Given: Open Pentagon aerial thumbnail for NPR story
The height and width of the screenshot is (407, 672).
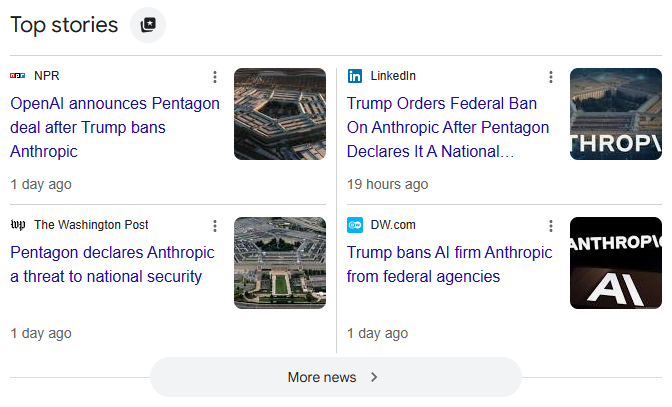Looking at the screenshot, I should coord(280,114).
